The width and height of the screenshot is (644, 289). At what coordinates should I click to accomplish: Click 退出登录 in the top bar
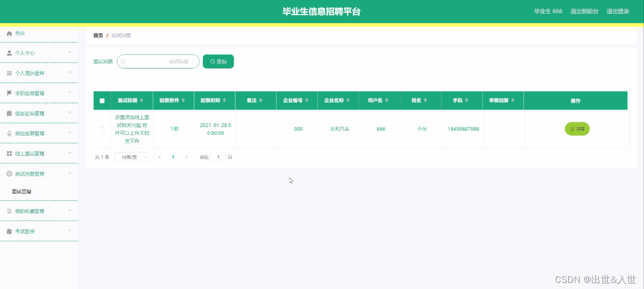(618, 11)
